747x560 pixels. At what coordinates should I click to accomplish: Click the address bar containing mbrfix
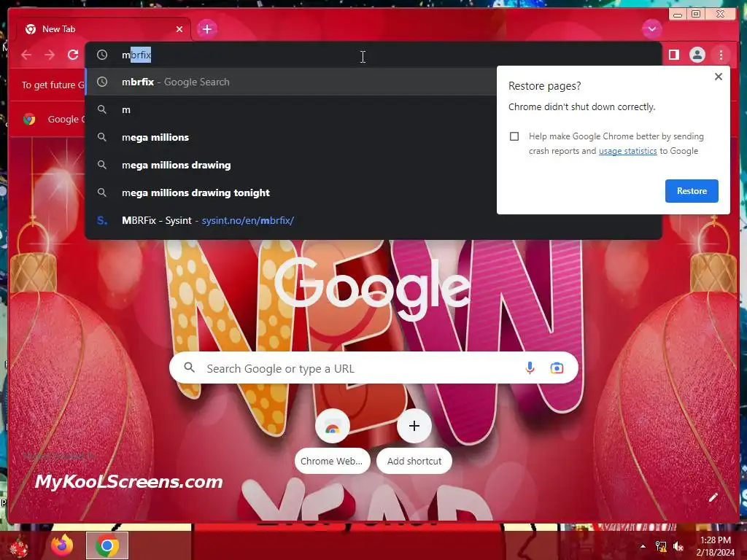click(373, 55)
